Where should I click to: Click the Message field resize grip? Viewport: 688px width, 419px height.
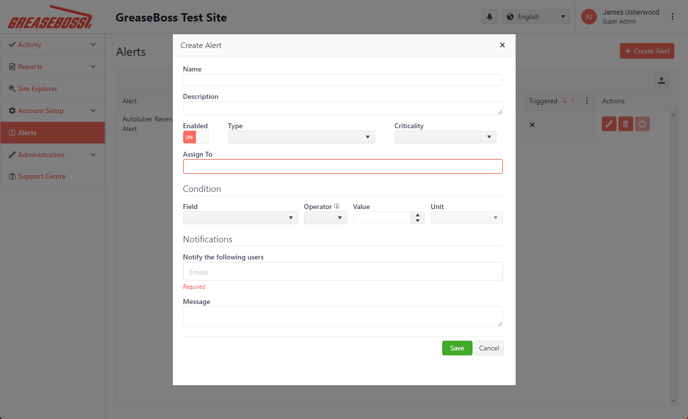point(500,323)
